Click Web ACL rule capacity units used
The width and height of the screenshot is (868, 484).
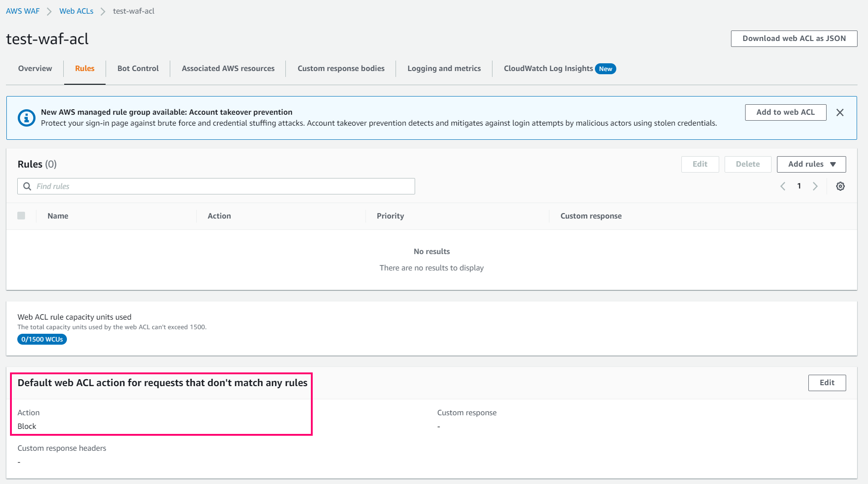tap(74, 317)
